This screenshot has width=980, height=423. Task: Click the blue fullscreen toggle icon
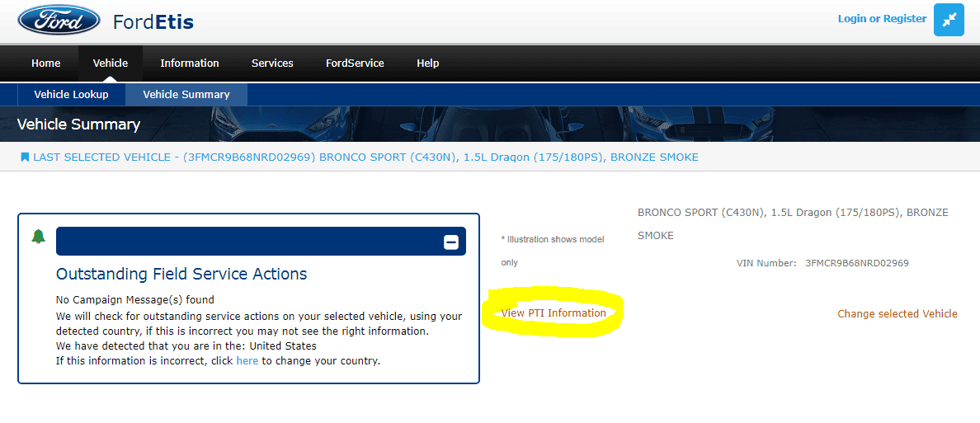point(949,20)
